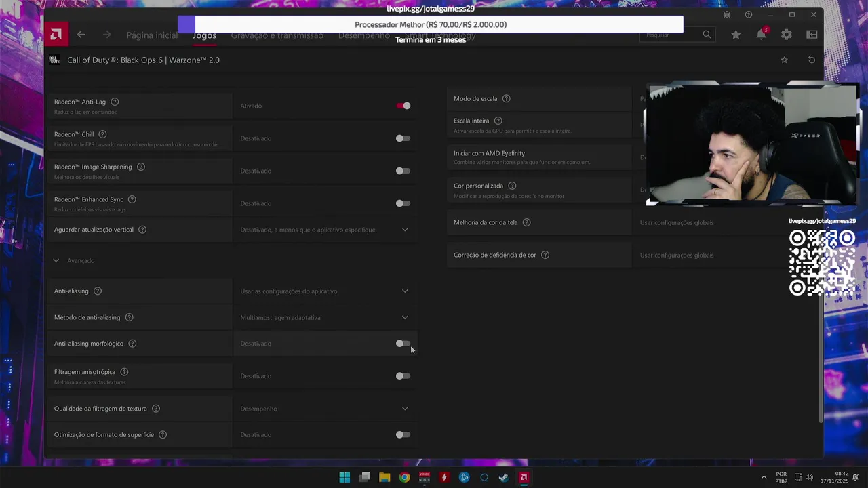
Task: Open Steam from the taskbar
Action: coord(504,477)
